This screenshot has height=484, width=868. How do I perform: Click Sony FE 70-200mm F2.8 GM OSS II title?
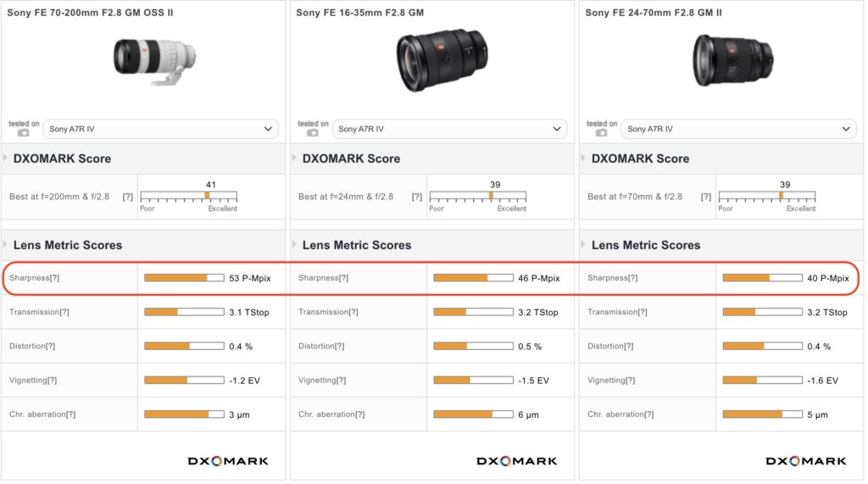click(90, 12)
